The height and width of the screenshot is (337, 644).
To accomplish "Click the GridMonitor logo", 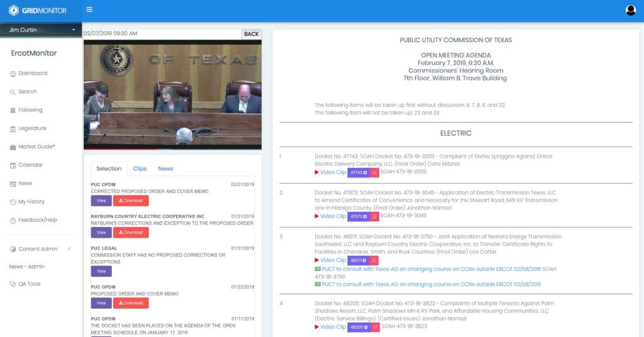I will pos(37,11).
